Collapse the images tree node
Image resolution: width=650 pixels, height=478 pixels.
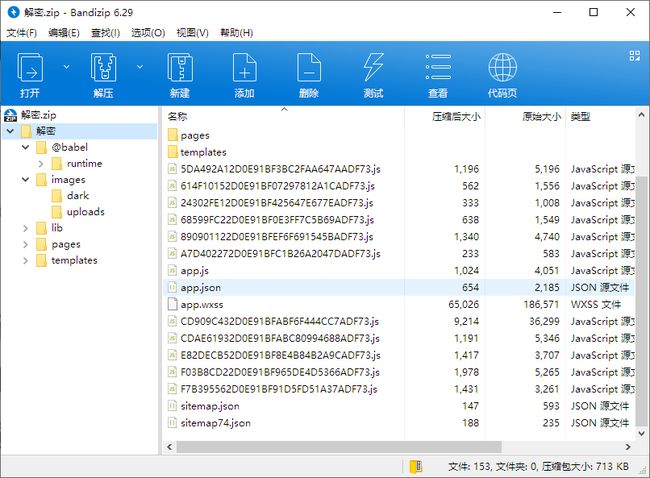25,180
